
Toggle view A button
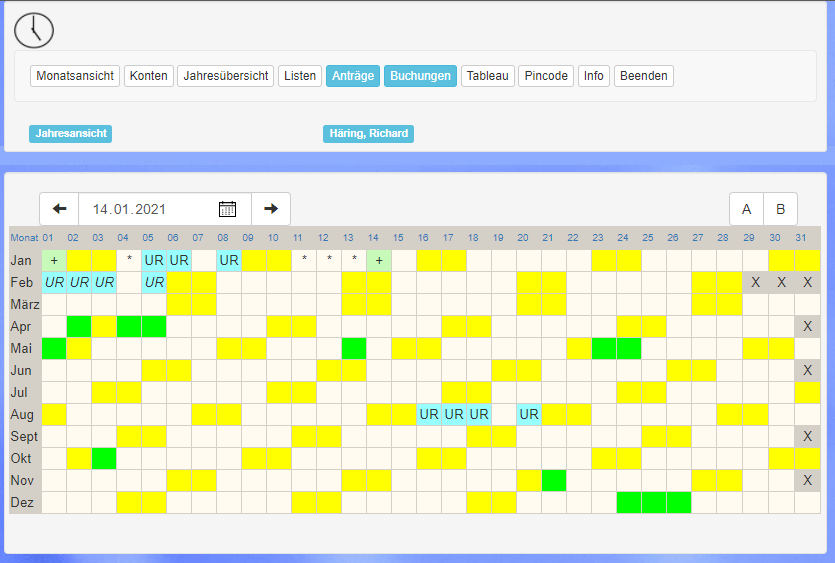[x=746, y=210]
